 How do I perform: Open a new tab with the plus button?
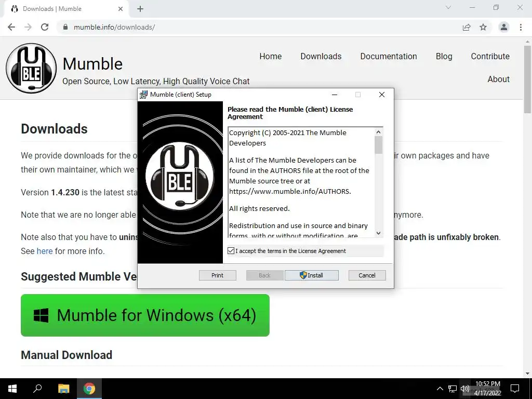pyautogui.click(x=140, y=9)
